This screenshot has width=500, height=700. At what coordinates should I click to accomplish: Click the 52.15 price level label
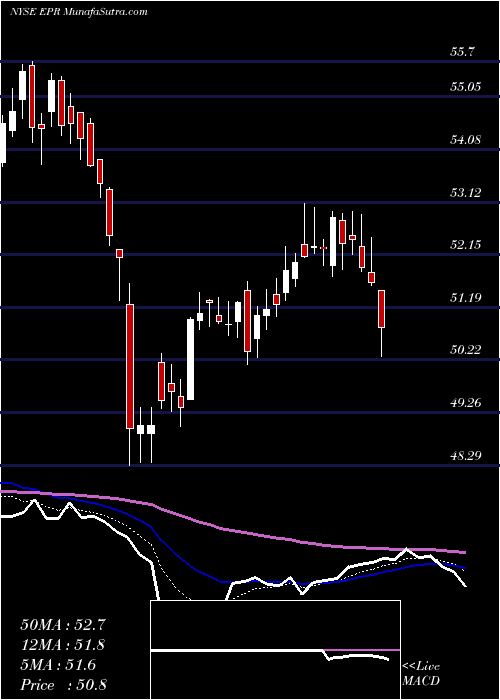coord(466,245)
